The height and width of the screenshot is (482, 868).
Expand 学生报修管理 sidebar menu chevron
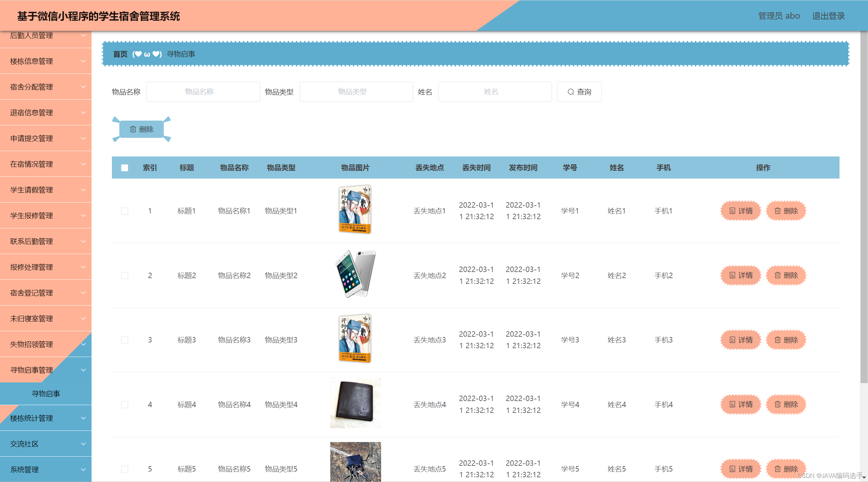83,215
